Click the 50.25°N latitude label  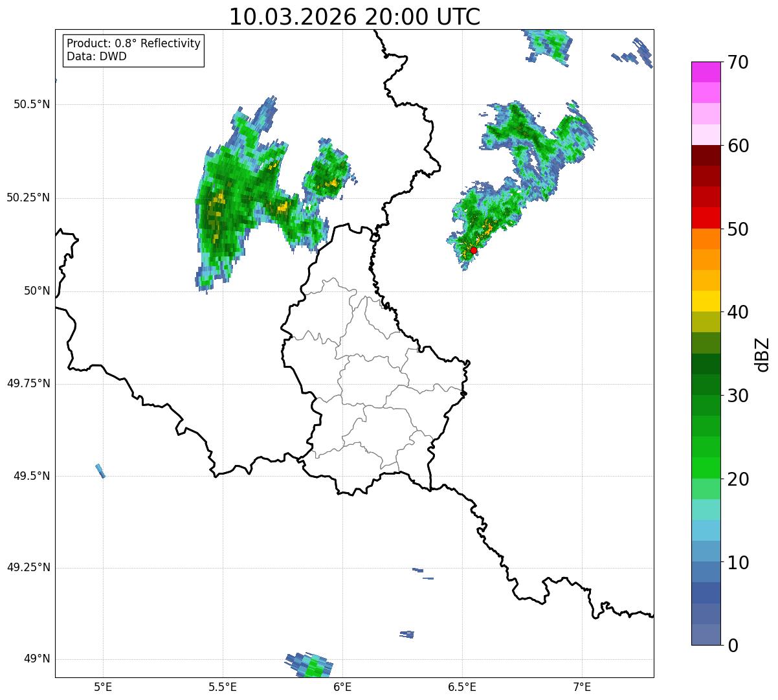[28, 198]
